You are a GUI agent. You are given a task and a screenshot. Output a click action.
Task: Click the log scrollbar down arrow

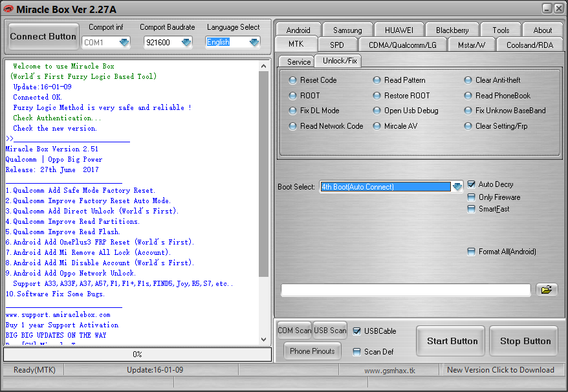pyautogui.click(x=263, y=340)
